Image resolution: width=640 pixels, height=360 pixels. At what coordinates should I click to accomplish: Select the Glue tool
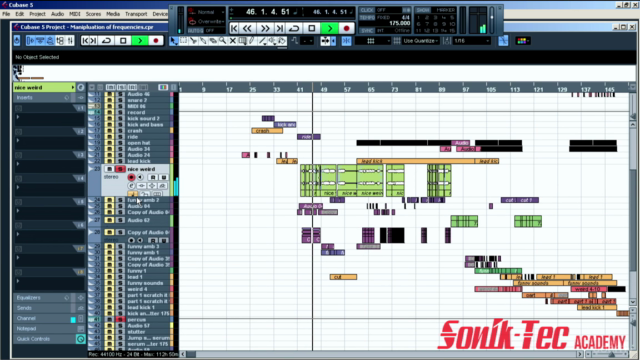pos(203,41)
